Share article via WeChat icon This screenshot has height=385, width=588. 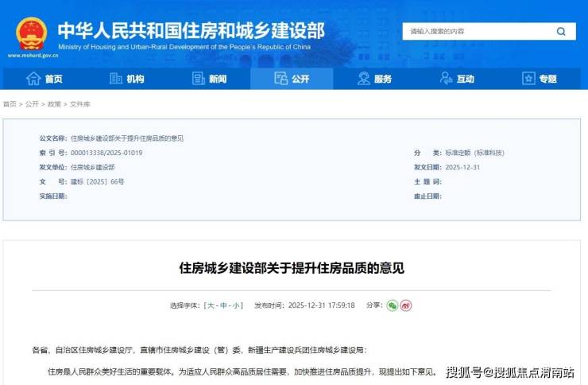(393, 305)
